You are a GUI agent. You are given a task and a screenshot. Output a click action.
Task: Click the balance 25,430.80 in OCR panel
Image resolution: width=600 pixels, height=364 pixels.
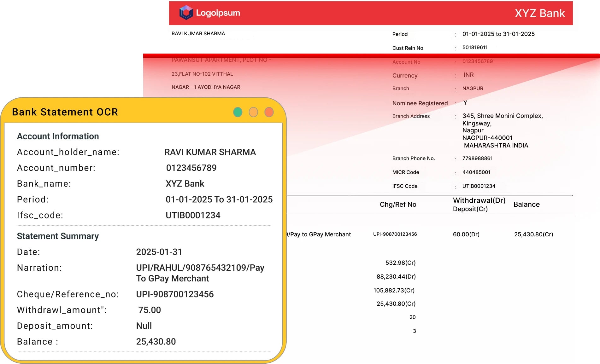click(x=156, y=341)
